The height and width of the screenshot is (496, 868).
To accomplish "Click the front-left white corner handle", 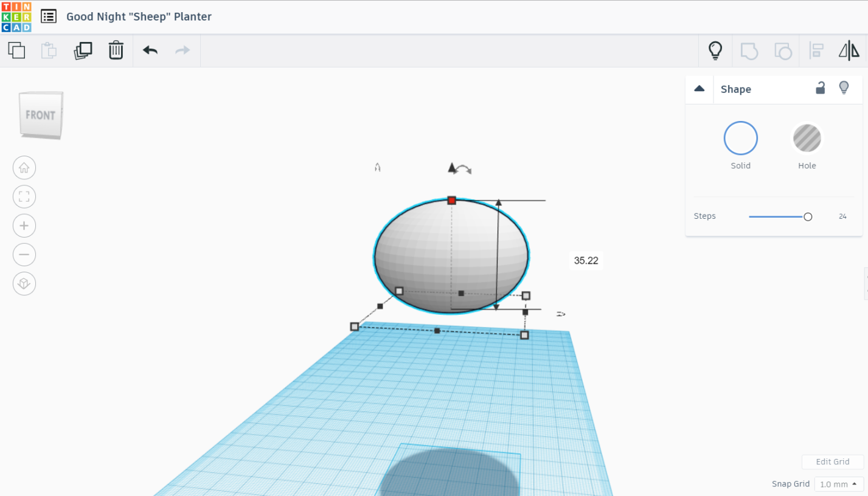I will click(x=355, y=326).
